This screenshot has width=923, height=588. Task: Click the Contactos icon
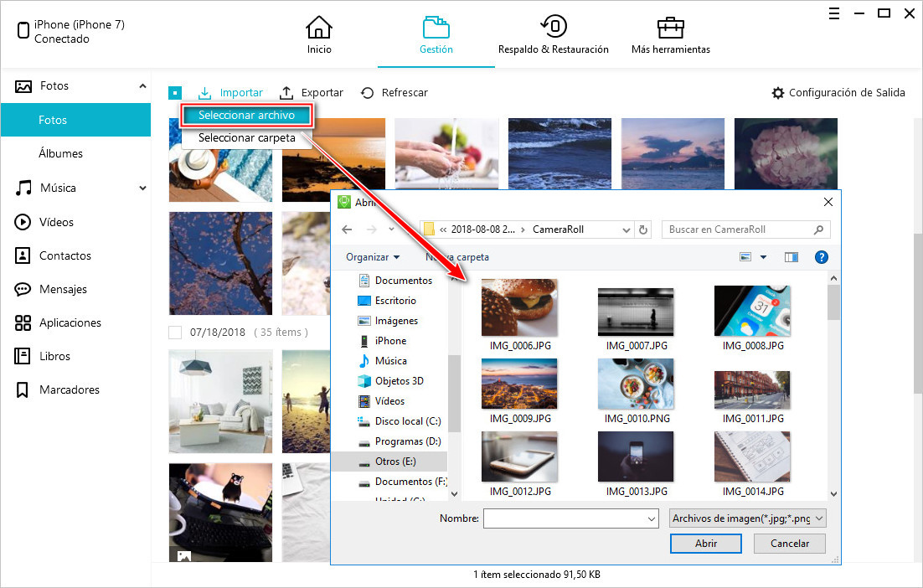coord(23,255)
